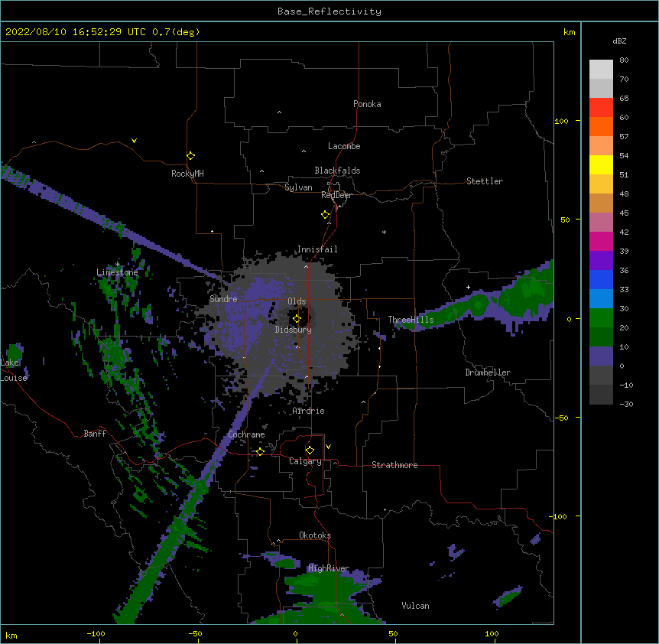Click the Airdrie city label
Viewport: 659px width, 644px height.
pos(309,411)
